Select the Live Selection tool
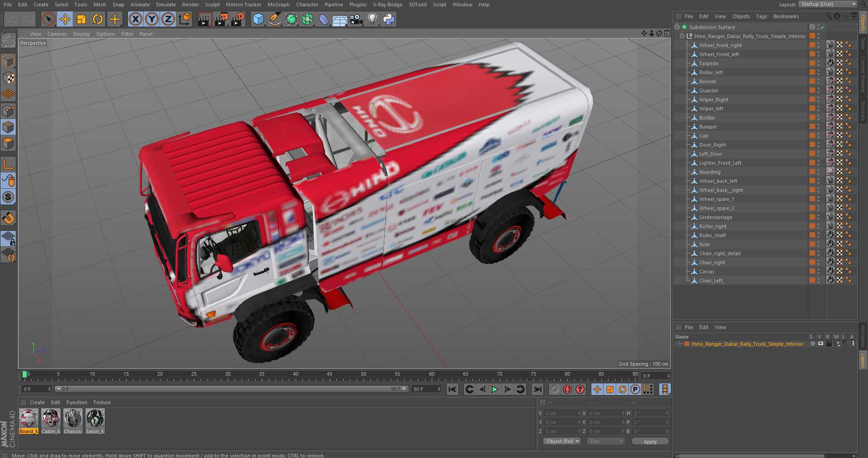 click(49, 19)
